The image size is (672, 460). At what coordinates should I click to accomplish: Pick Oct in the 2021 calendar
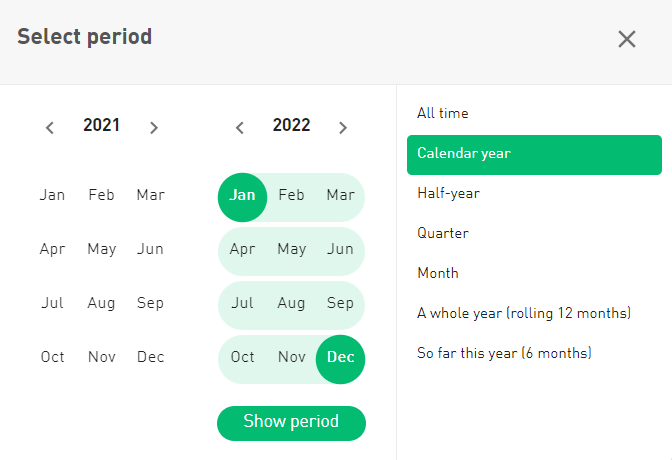[x=52, y=357]
